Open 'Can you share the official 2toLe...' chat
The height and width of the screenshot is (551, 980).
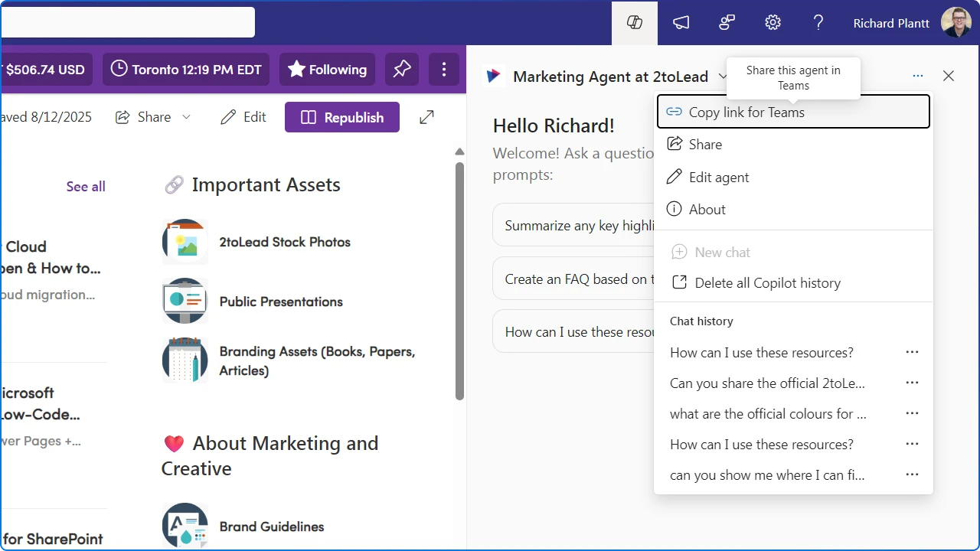click(x=767, y=383)
